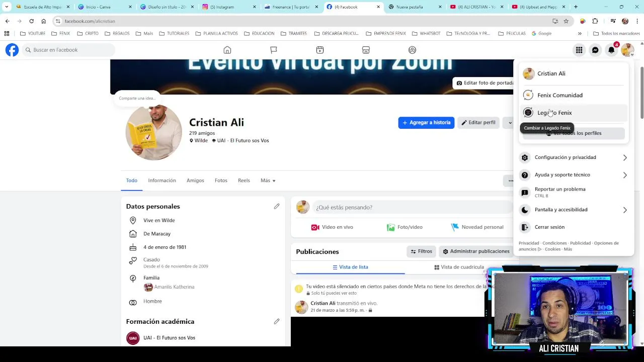Open the Amigos tab

pos(195,180)
